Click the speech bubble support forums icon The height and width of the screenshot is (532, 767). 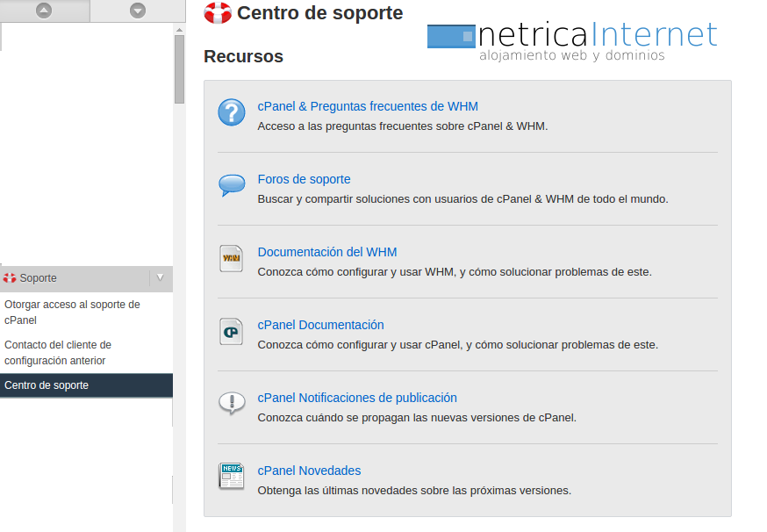click(x=232, y=185)
